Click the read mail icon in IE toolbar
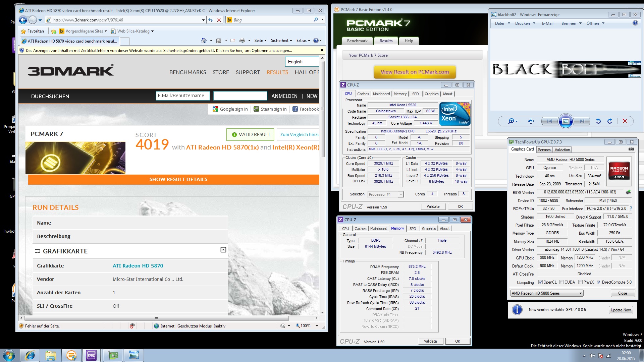The width and height of the screenshot is (644, 362). tap(233, 41)
